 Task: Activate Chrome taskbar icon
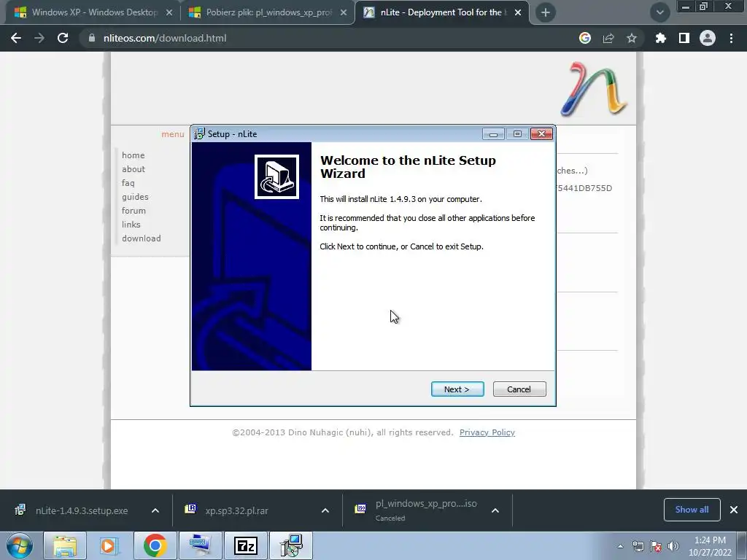(x=155, y=545)
